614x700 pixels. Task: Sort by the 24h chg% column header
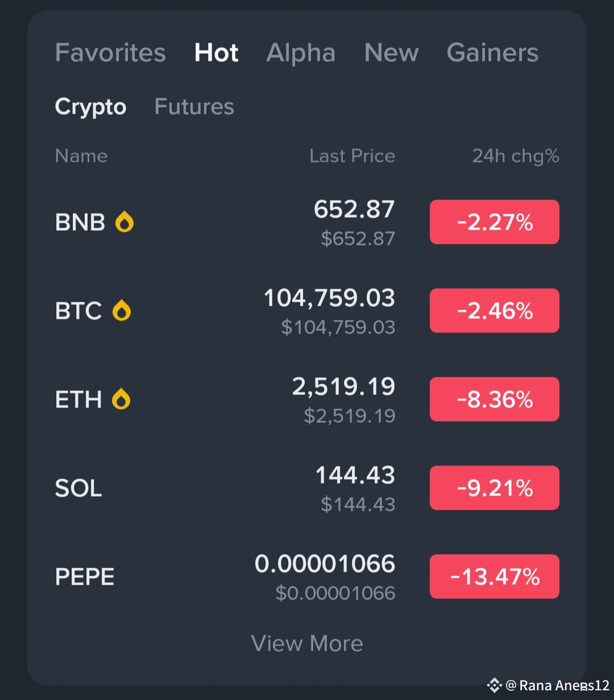[515, 156]
